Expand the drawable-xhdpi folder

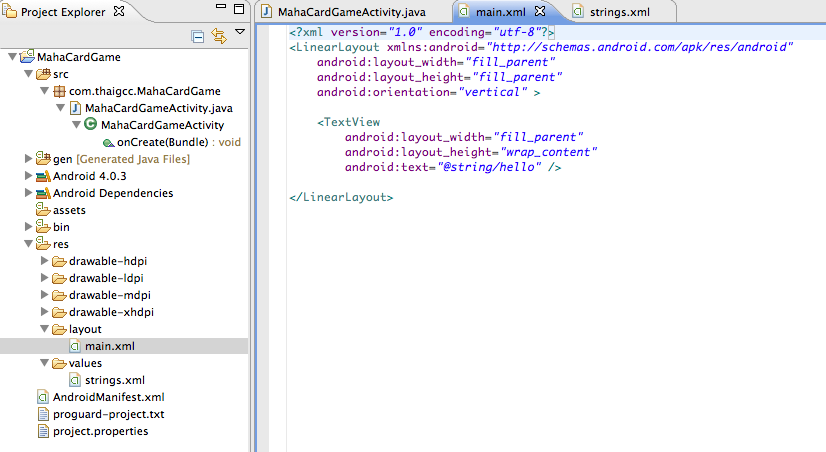pos(45,311)
